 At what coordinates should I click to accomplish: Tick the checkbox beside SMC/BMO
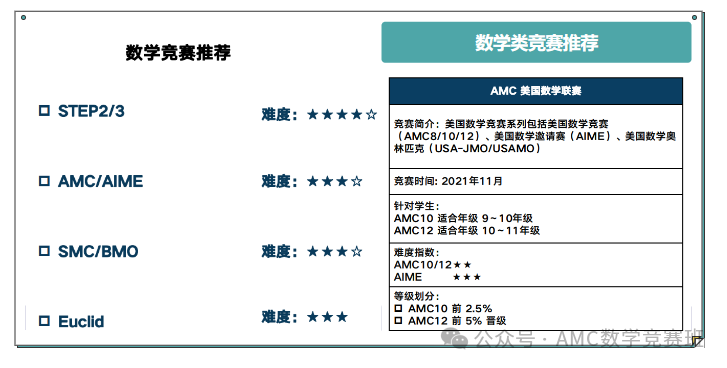click(x=44, y=251)
